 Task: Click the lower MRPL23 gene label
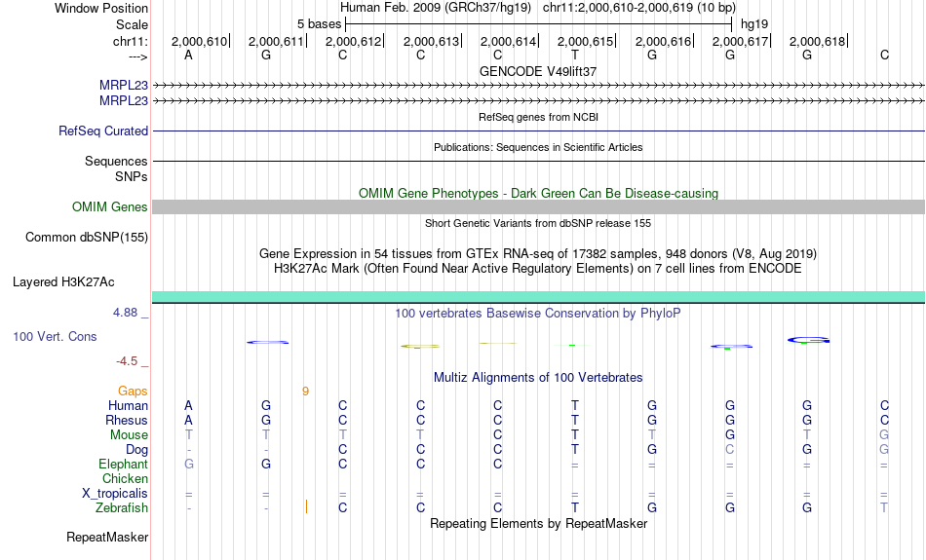[124, 101]
